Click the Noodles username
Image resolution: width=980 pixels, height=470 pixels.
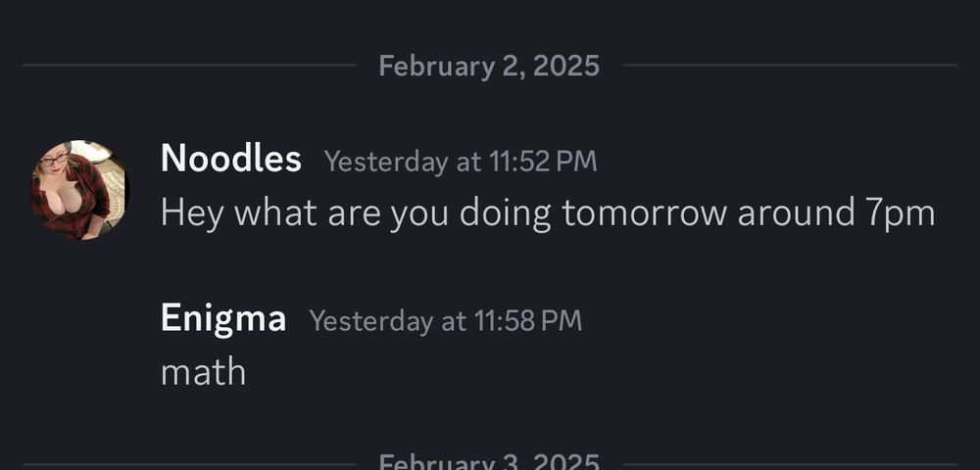click(x=230, y=159)
